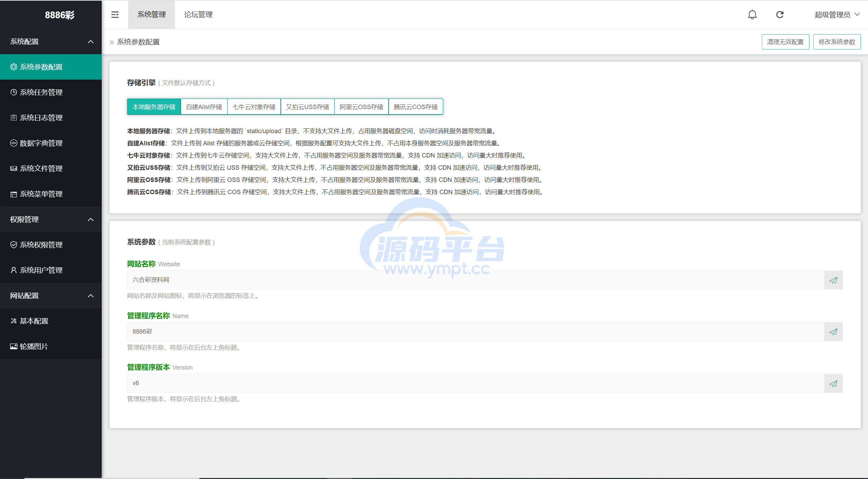Choose 腾讯云COS存储 storage engine

point(415,107)
